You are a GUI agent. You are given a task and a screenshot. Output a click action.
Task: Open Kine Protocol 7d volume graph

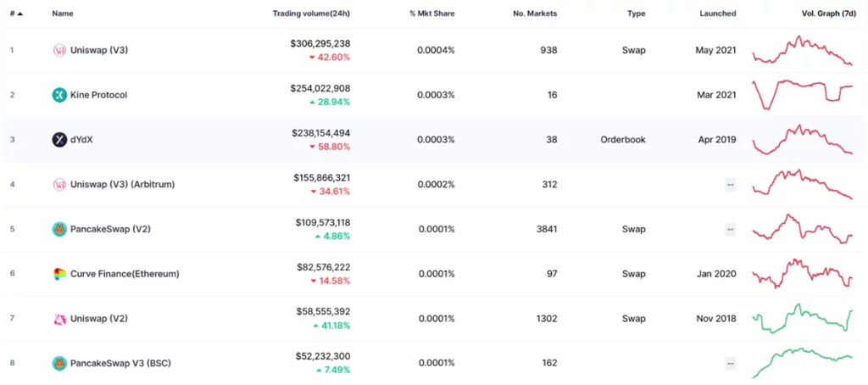click(802, 95)
